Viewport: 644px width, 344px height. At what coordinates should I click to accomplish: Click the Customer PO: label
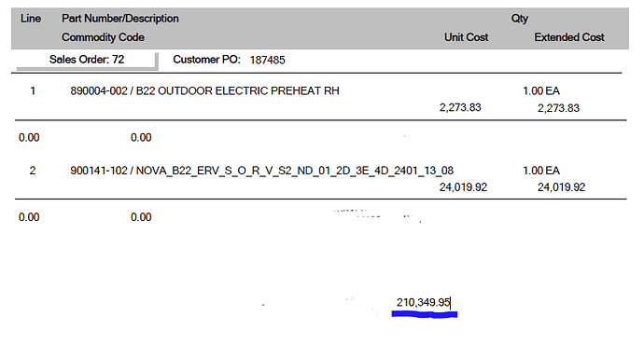(x=206, y=60)
